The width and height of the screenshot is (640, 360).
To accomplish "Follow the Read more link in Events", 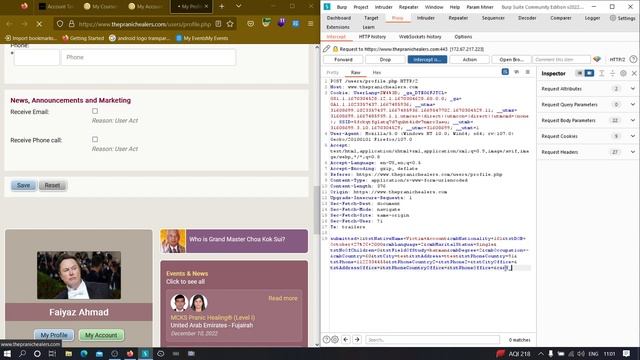I will point(282,298).
